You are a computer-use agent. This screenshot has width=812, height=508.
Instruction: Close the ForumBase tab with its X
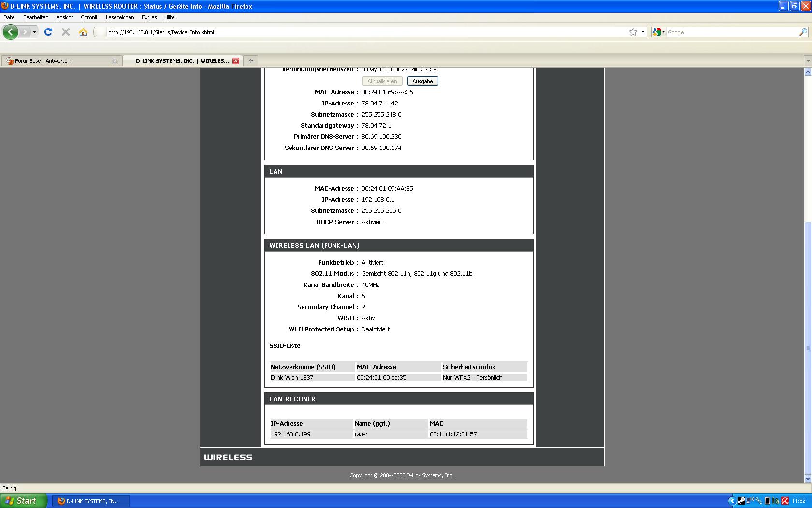[x=115, y=61]
